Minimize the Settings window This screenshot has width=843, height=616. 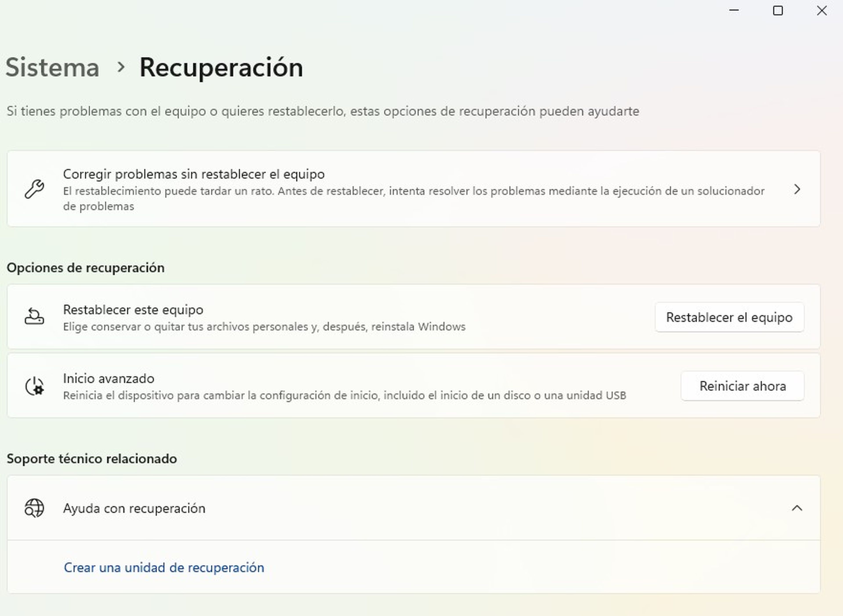point(734,11)
